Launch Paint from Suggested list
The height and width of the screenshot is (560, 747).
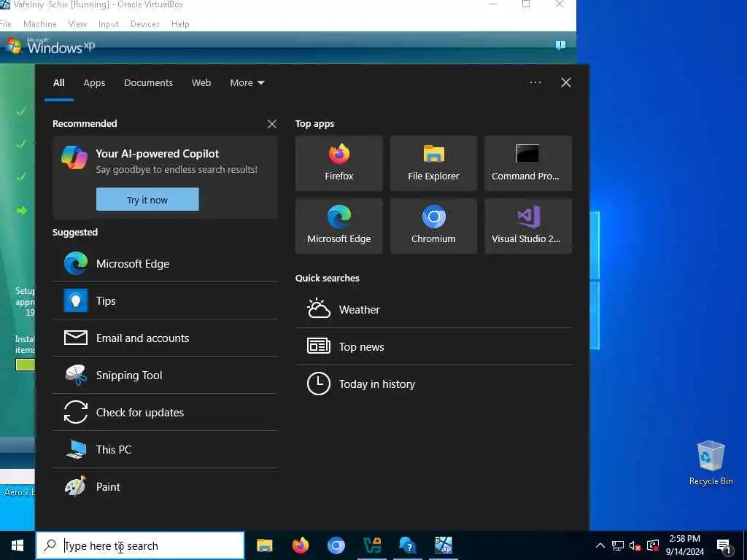pyautogui.click(x=165, y=486)
